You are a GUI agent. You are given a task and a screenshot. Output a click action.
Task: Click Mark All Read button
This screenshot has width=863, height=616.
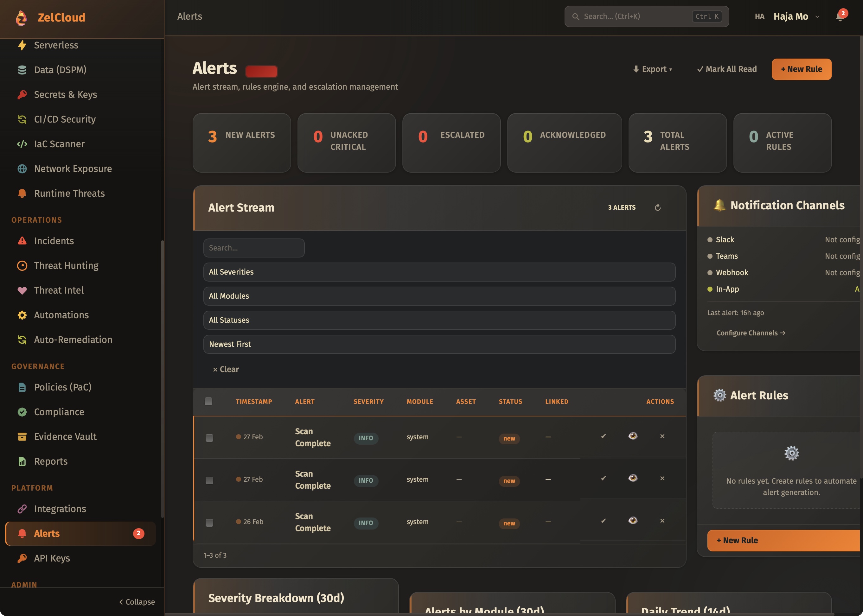[x=726, y=69]
